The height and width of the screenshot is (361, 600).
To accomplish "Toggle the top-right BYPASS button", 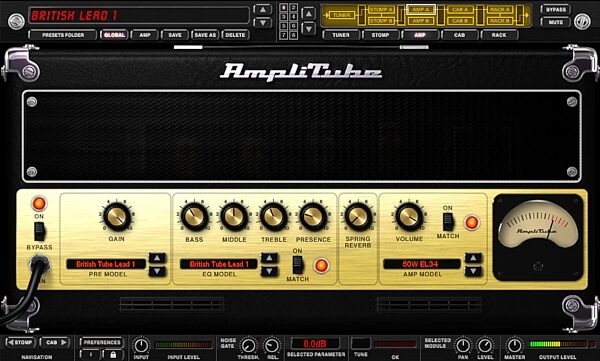I will [556, 10].
